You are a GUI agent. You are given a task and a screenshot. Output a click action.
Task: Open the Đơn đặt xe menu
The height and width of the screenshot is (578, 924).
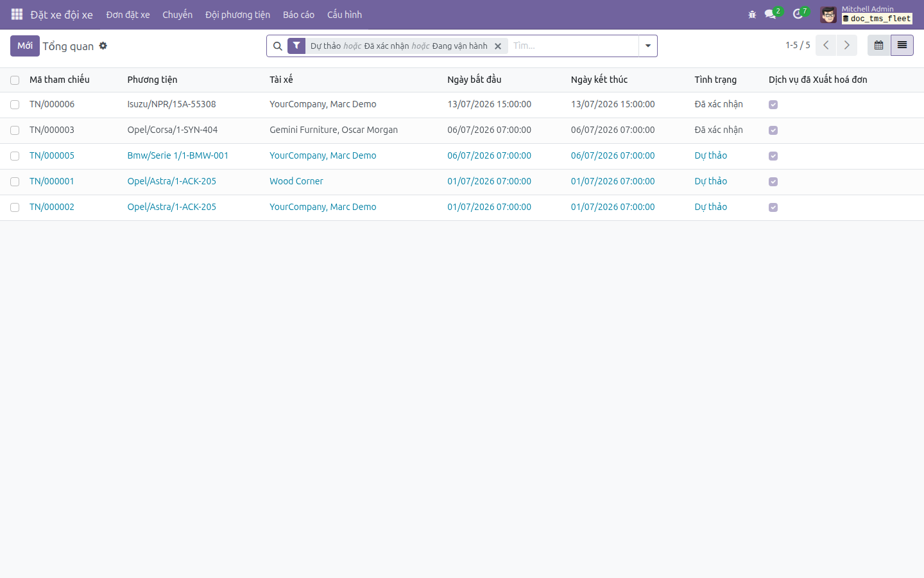[128, 14]
